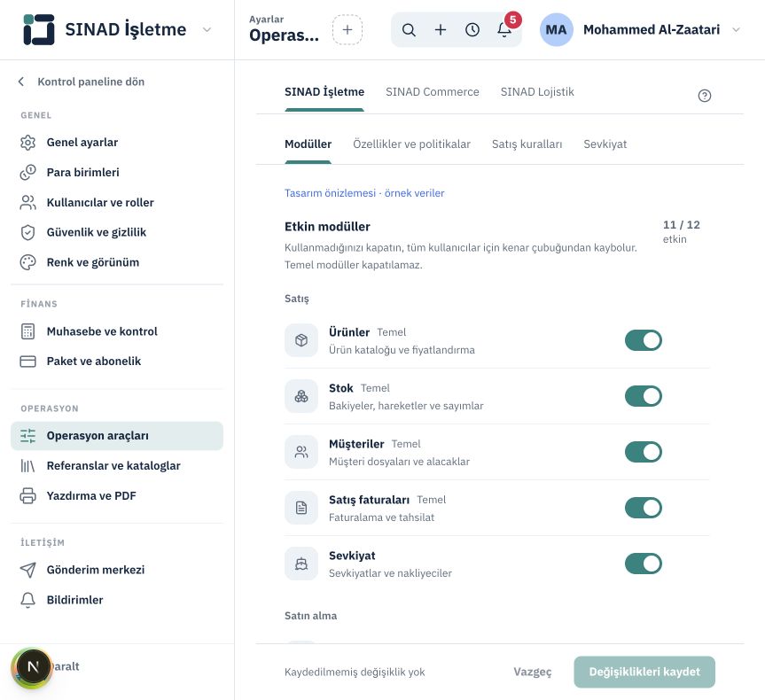Click the ship icon on the Sevkiyat module row

tap(301, 564)
